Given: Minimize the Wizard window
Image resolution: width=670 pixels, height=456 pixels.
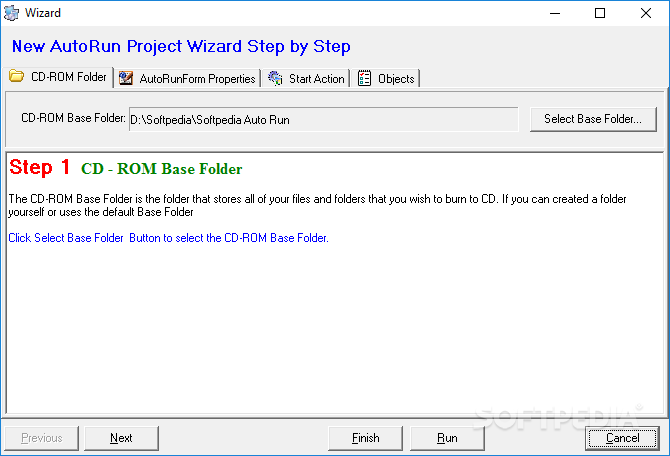Looking at the screenshot, I should point(555,13).
